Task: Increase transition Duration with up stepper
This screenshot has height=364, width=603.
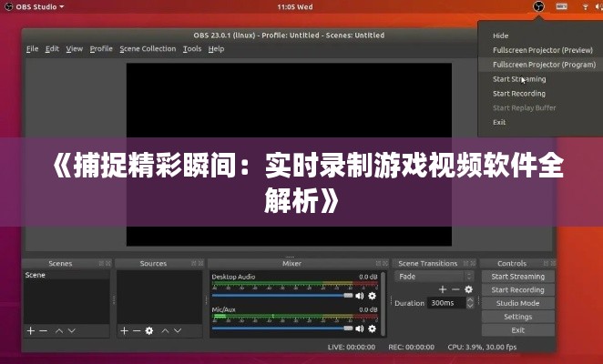Action: coord(470,299)
